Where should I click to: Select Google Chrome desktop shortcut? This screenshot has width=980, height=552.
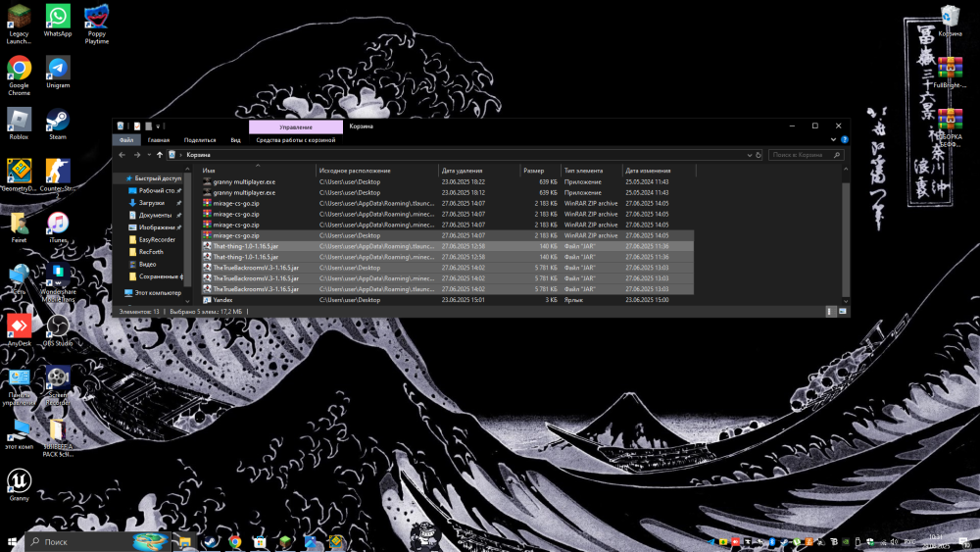19,75
